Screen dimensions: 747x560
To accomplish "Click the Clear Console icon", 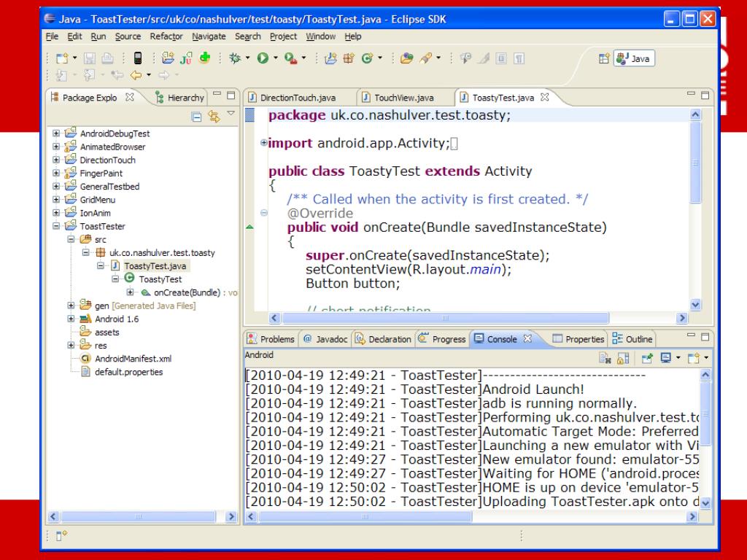I will coord(605,358).
